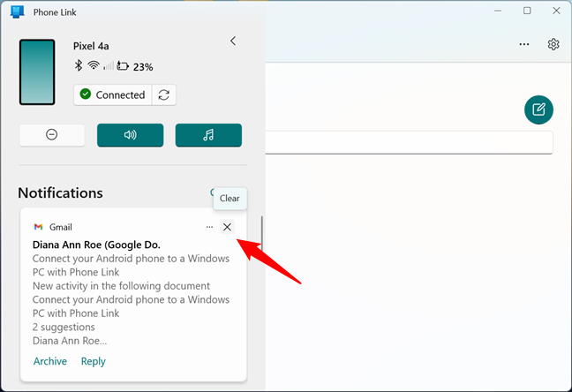Click the cellular signal strength icon

(x=109, y=65)
